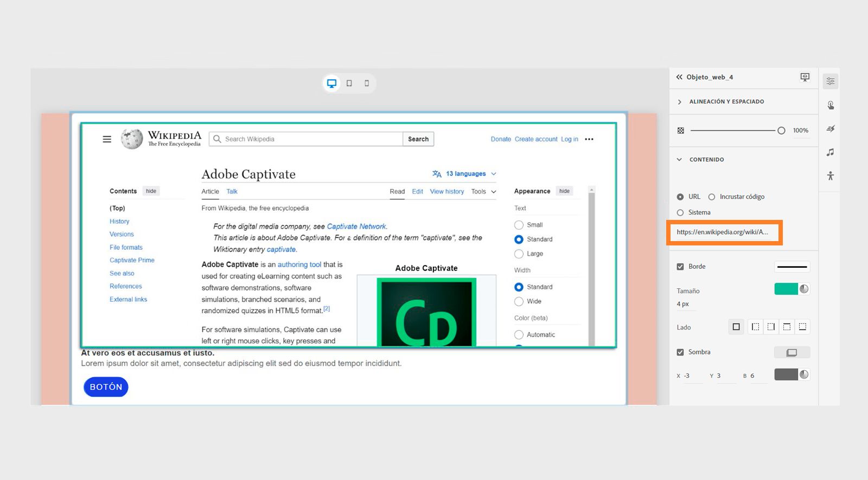Screen dimensions: 868x480
Task: Open accessibility figure icon
Action: [831, 176]
